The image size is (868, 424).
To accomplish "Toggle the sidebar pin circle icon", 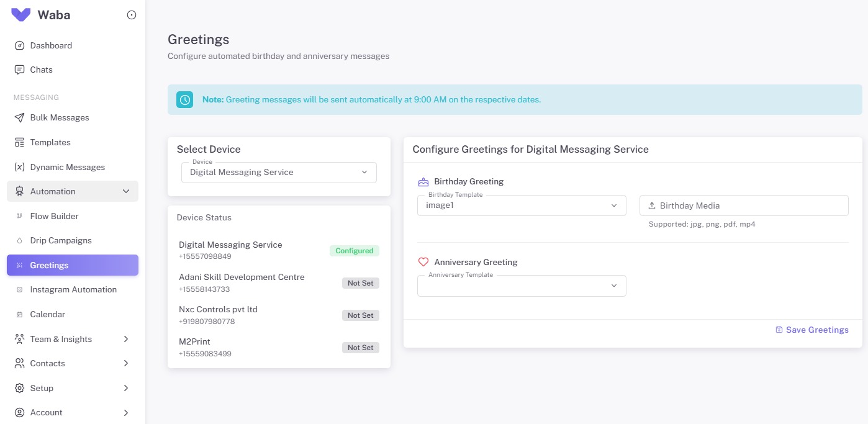I will pyautogui.click(x=131, y=16).
